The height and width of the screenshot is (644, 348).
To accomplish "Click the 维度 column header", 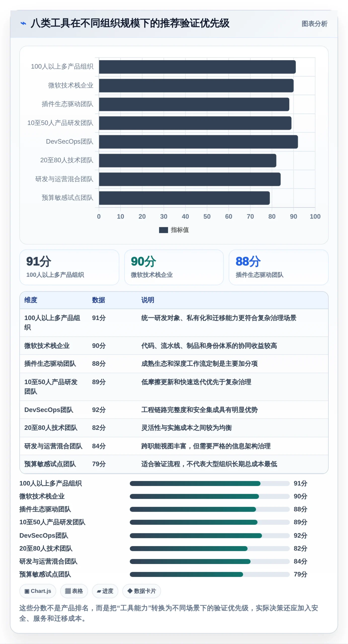I will 31,300.
